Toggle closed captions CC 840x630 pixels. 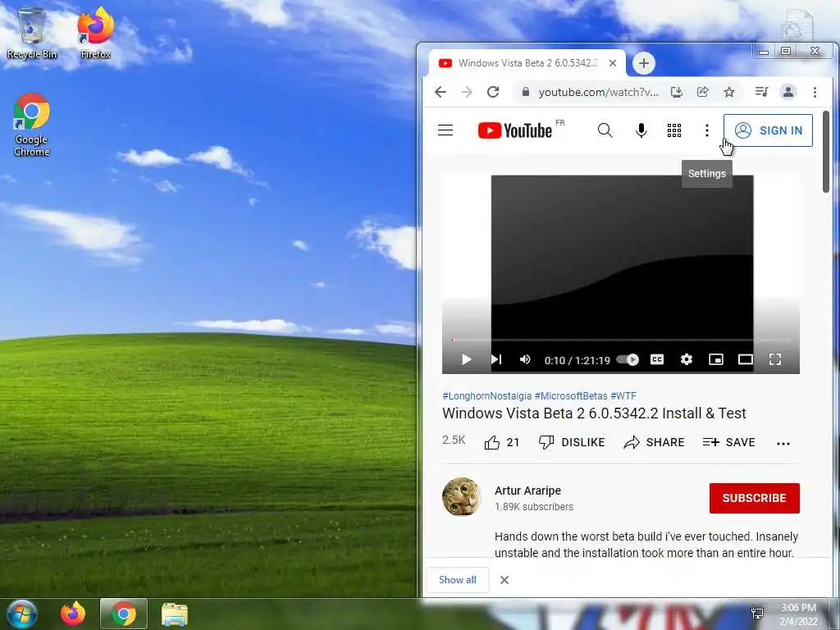657,359
